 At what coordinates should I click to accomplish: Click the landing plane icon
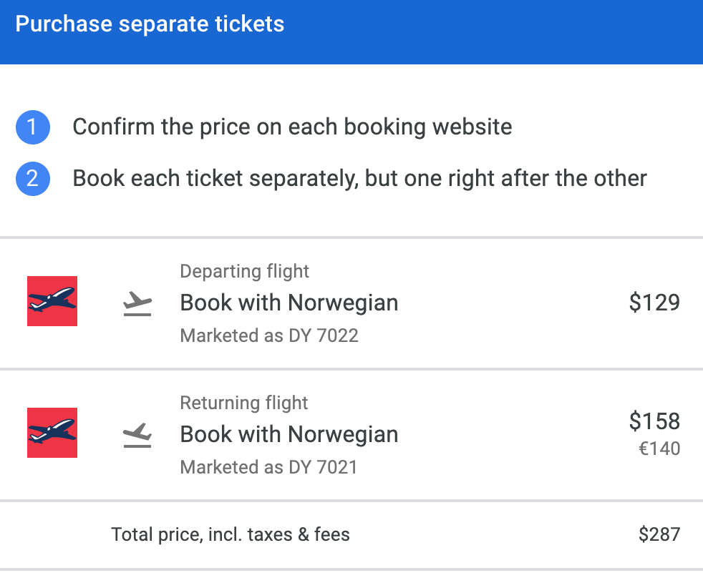(x=137, y=435)
